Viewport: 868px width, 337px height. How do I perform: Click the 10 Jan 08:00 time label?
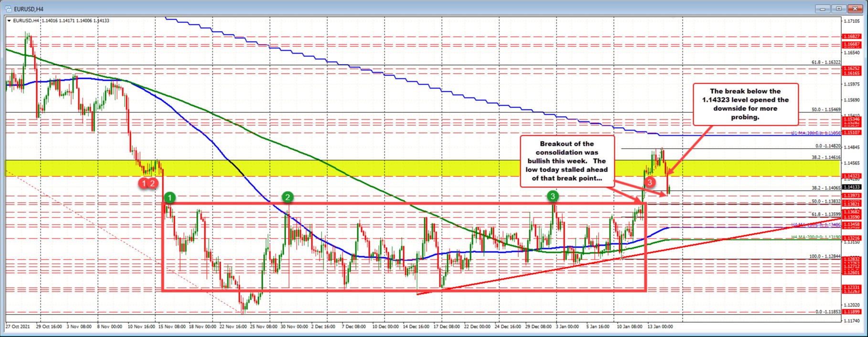tap(630, 326)
